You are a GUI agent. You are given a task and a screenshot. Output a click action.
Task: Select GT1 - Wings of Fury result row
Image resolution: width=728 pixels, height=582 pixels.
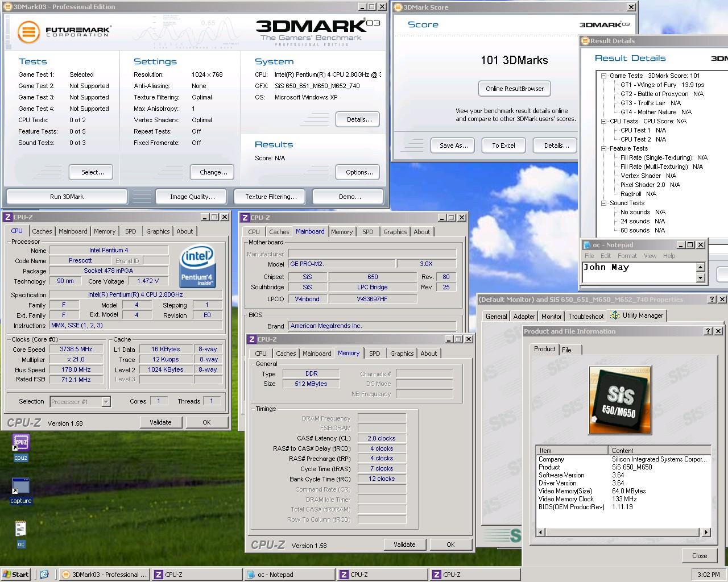662,85
